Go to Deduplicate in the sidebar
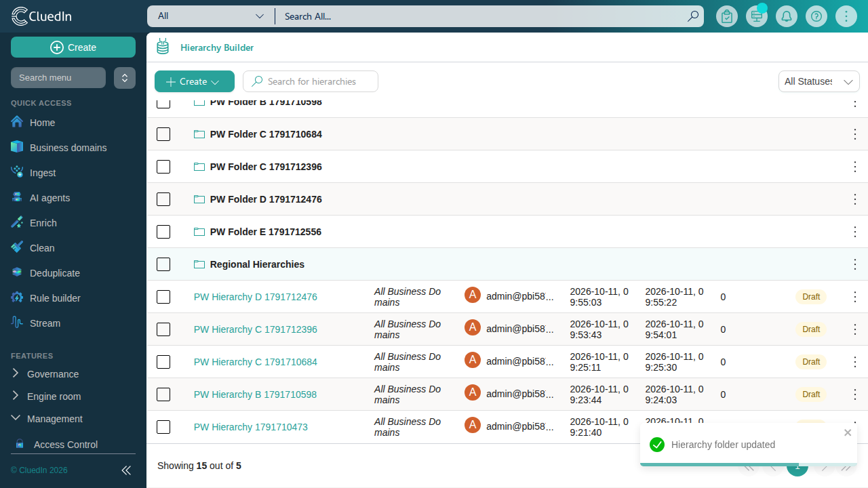The height and width of the screenshot is (488, 868). (55, 273)
